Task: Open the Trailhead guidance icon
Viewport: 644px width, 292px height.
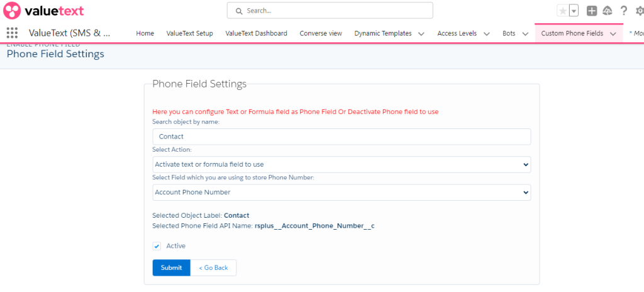Action: tap(608, 11)
